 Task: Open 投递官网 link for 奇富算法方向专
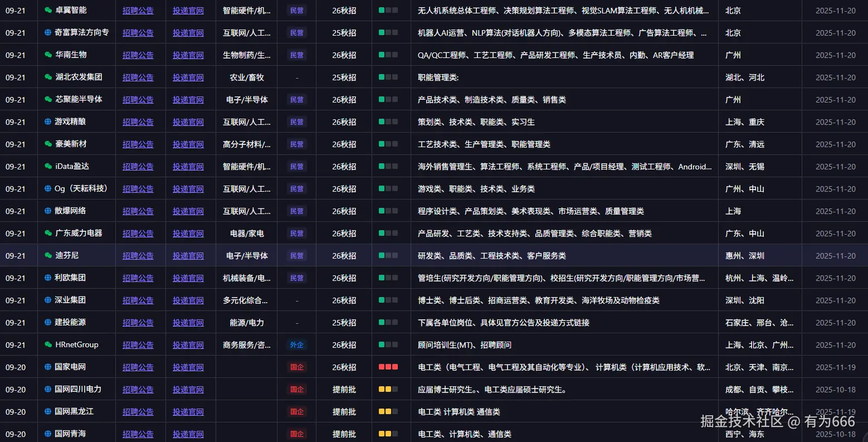188,33
